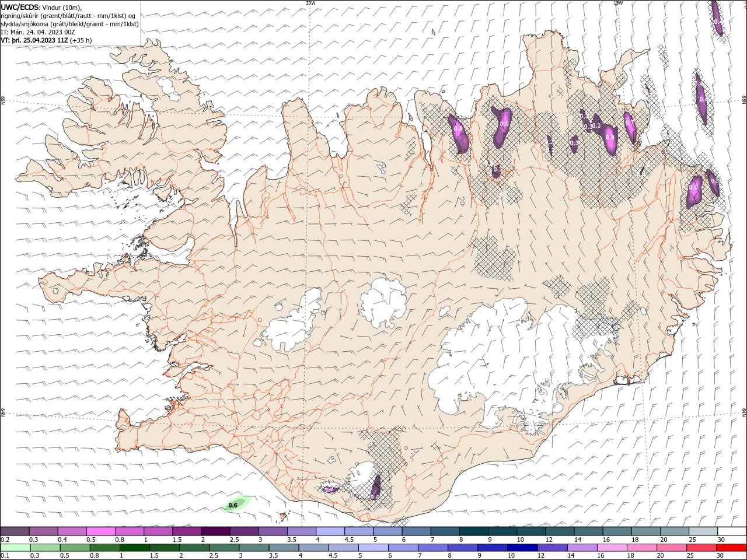
Task: Select the lavender 5 rain legend swatch
Action: tap(373, 547)
